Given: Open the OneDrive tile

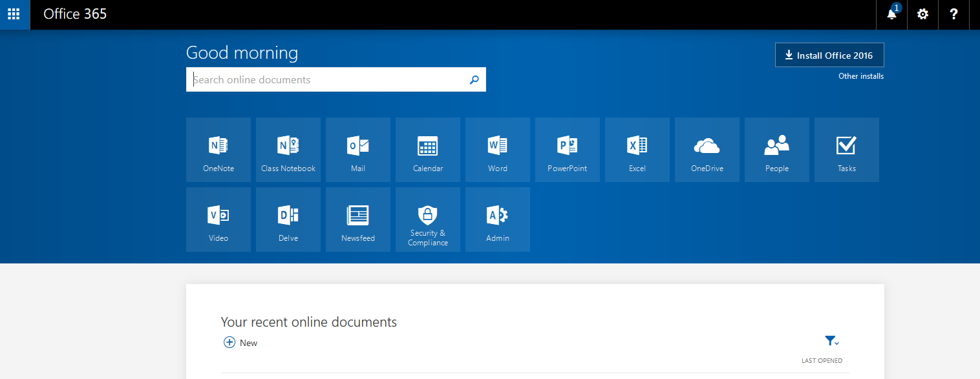Looking at the screenshot, I should click(x=707, y=150).
